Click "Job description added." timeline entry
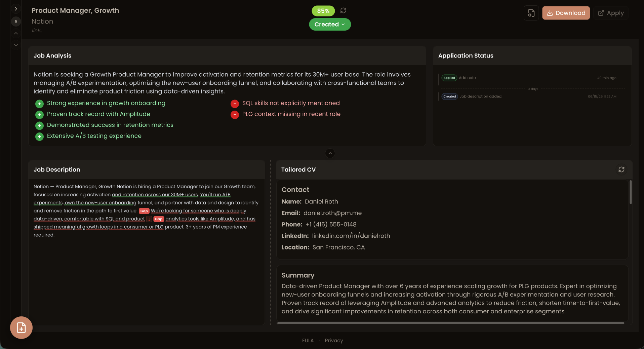 pos(481,96)
